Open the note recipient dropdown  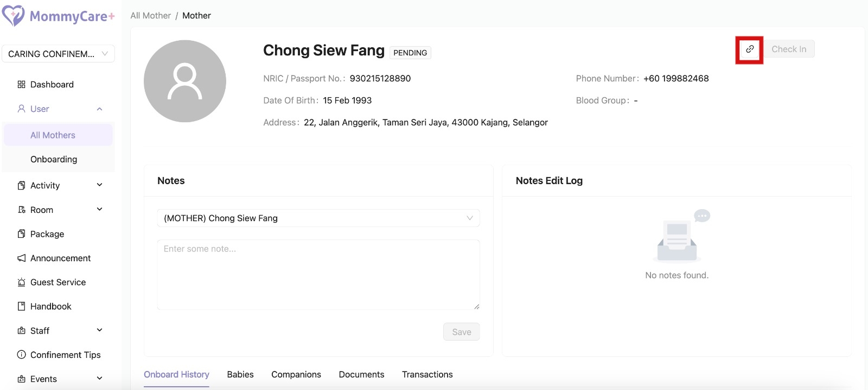tap(318, 218)
